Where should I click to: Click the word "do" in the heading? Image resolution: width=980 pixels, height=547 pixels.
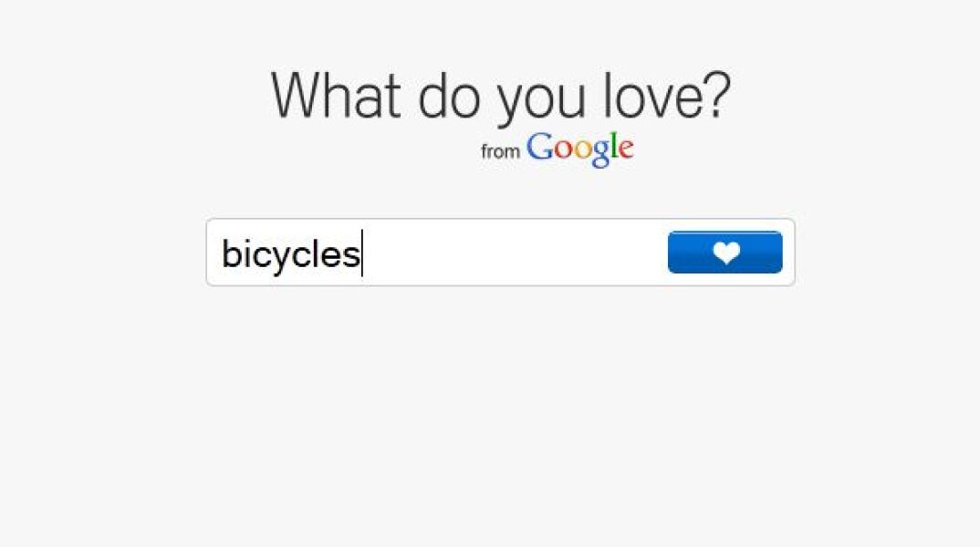click(449, 95)
